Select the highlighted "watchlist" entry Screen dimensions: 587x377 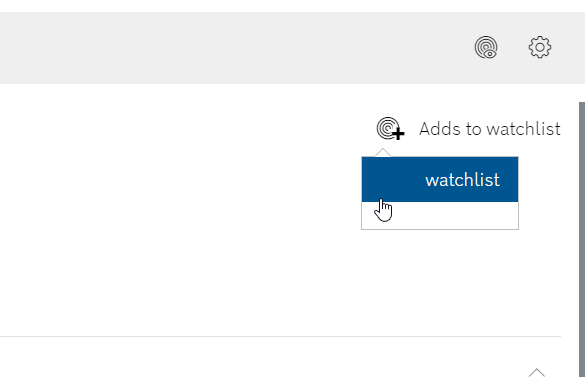pyautogui.click(x=440, y=179)
